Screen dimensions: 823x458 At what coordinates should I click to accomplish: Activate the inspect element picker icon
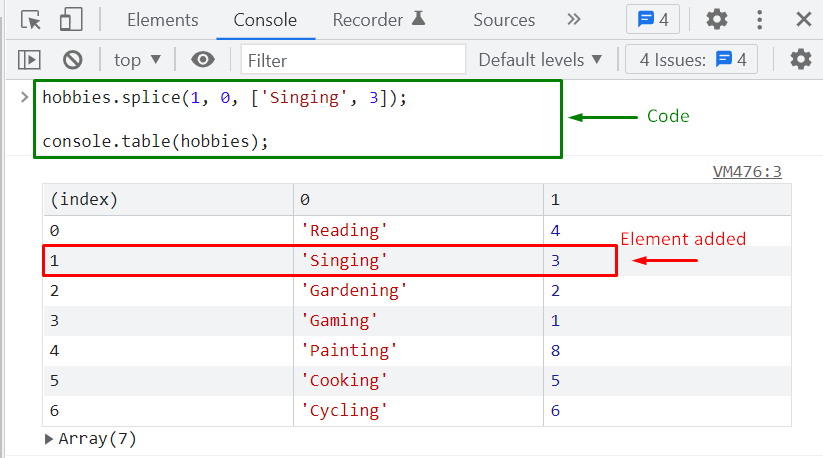tap(31, 20)
